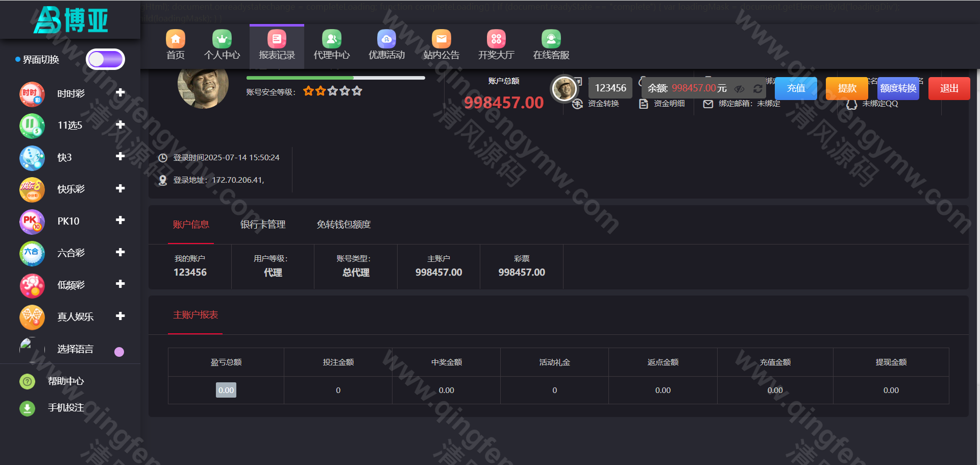Viewport: 980px width, 465px height.
Task: Open 个人中心 crown icon
Action: [222, 39]
